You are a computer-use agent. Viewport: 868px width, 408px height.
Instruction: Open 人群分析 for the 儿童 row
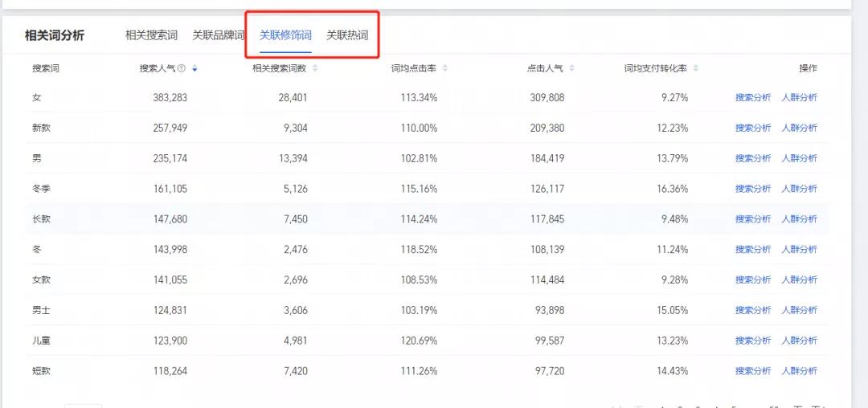coord(800,341)
